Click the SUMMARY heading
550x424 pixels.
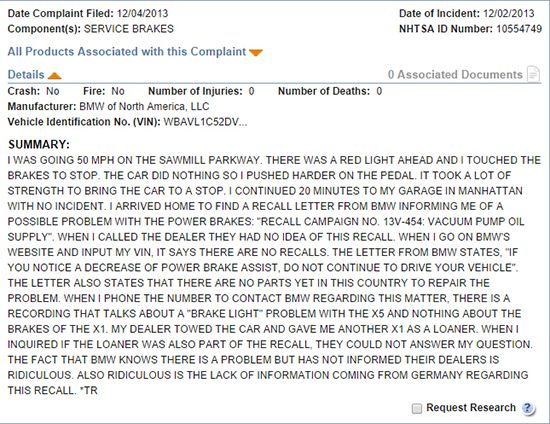(39, 144)
